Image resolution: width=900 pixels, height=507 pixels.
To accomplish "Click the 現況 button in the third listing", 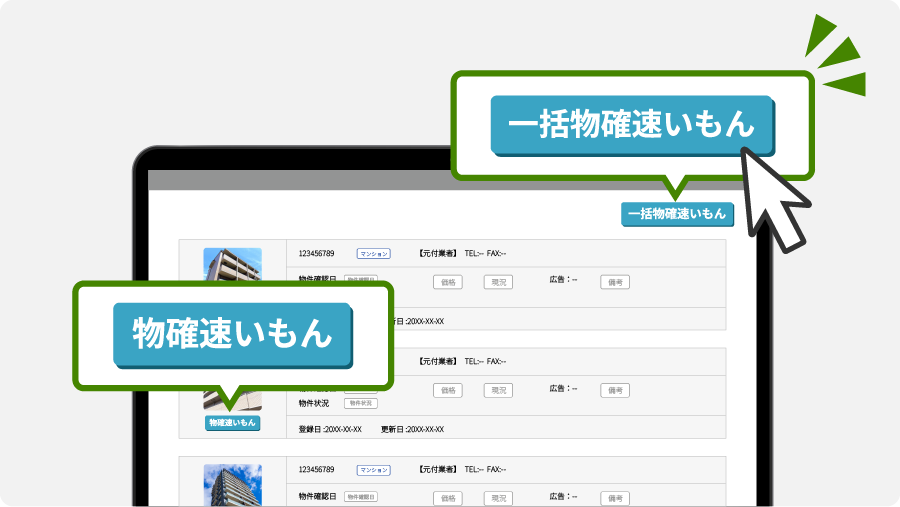I will pyautogui.click(x=498, y=498).
